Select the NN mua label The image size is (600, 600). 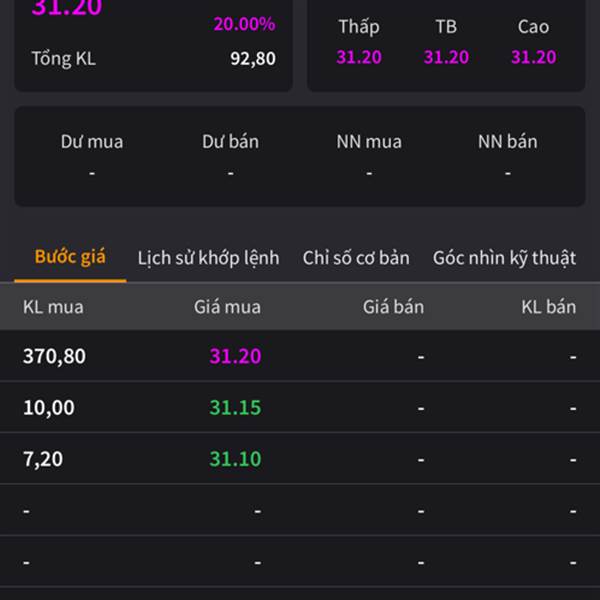(x=369, y=142)
